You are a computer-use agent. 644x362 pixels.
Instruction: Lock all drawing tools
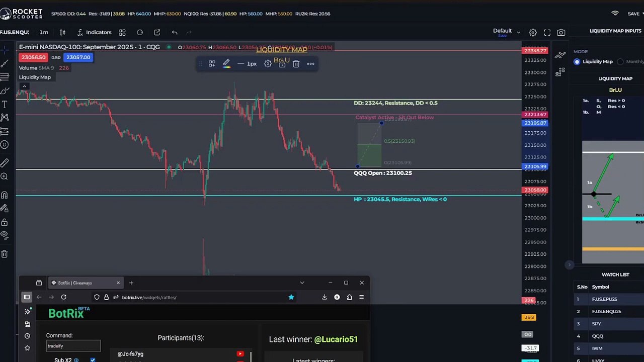coord(5,222)
